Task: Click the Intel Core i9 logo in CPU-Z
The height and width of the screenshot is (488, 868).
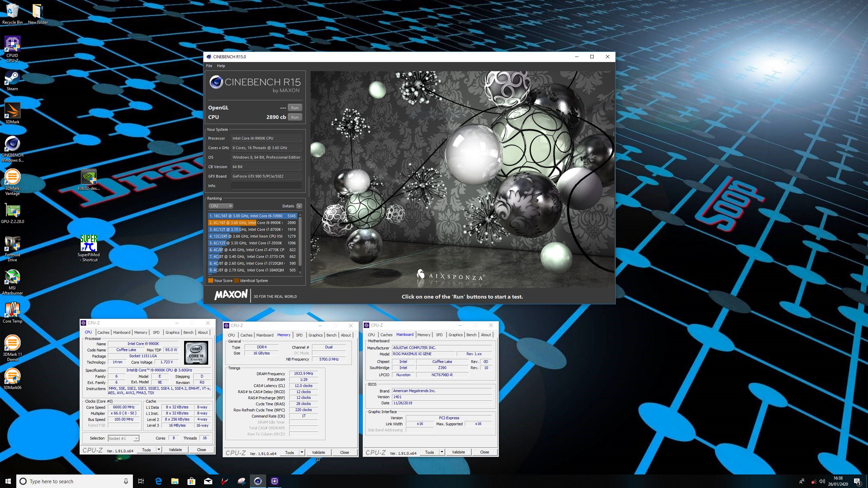Action: [196, 353]
